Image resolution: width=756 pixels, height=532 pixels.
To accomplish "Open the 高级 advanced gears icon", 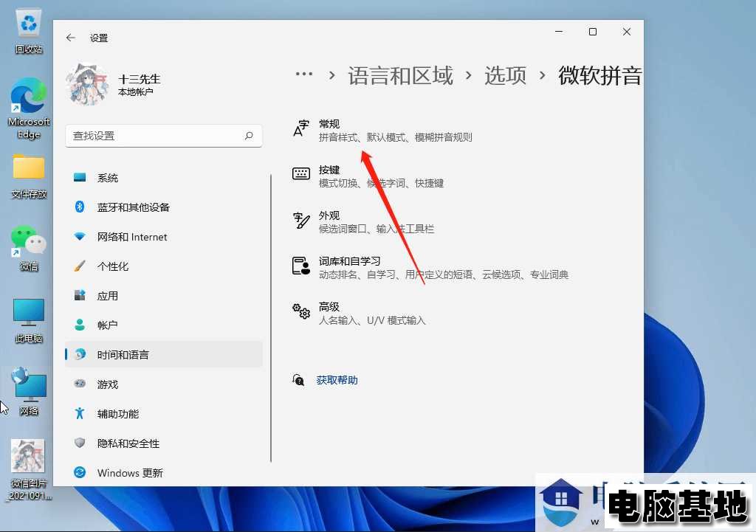I will pos(301,311).
